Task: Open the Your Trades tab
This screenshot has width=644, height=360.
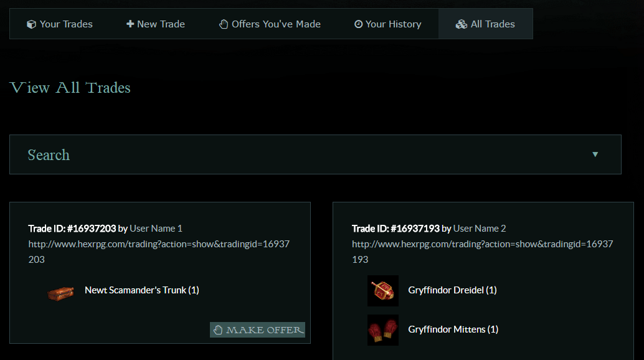Action: (60, 24)
